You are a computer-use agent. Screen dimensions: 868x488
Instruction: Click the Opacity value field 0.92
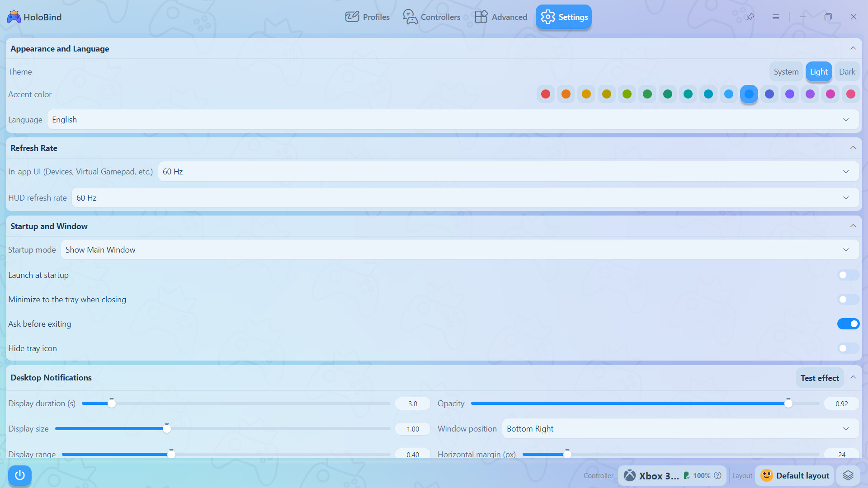coord(842,404)
